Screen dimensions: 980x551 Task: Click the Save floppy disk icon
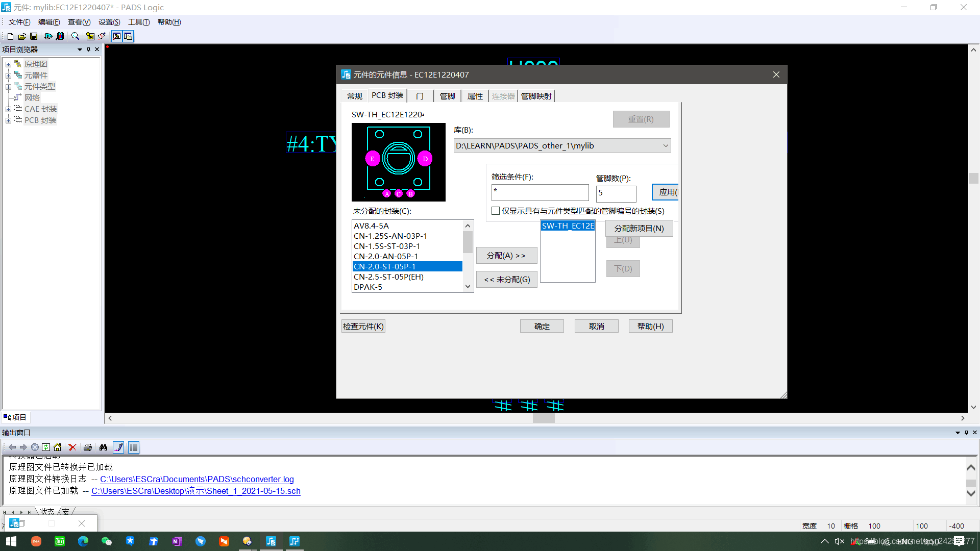tap(34, 36)
